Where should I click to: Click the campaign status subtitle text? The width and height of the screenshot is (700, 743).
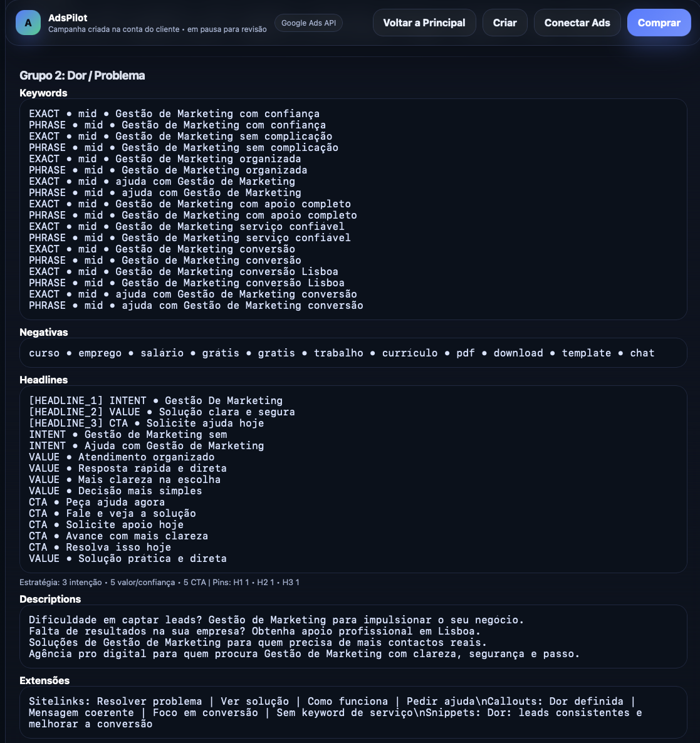point(157,29)
